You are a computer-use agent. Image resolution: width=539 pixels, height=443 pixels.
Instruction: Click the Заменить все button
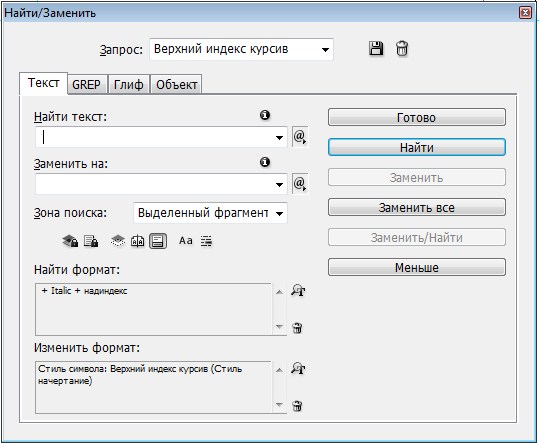(x=417, y=208)
